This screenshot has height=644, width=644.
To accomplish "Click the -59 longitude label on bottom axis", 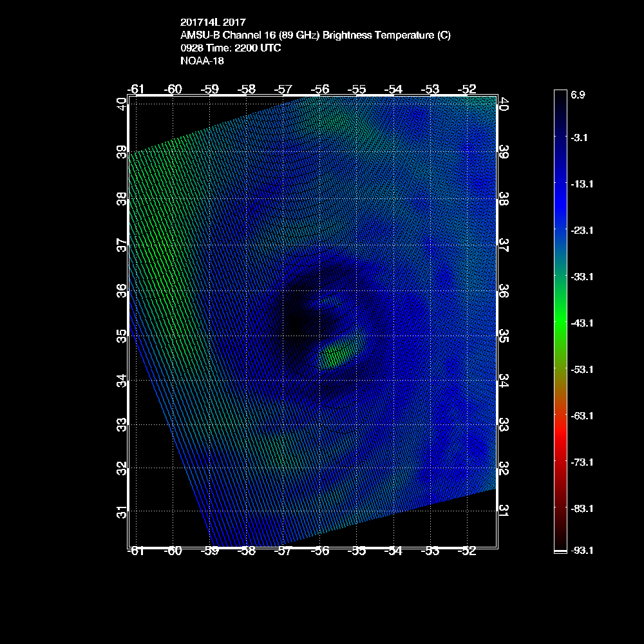I will [x=210, y=551].
